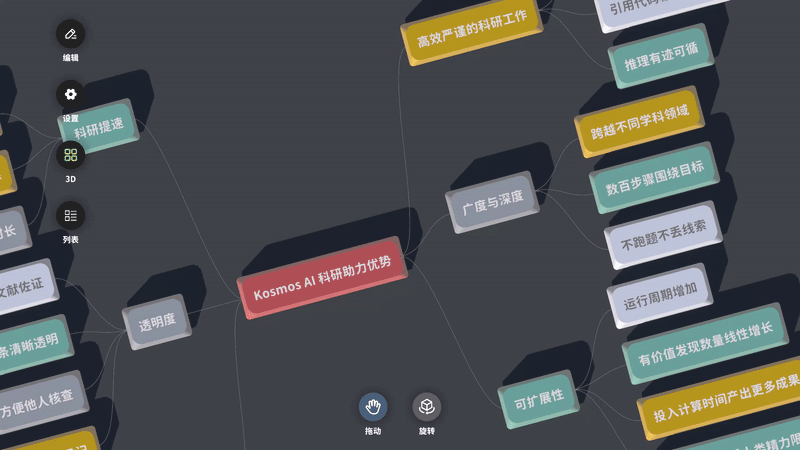800x450 pixels.
Task: Select the 科研提速 node
Action: [x=100, y=126]
